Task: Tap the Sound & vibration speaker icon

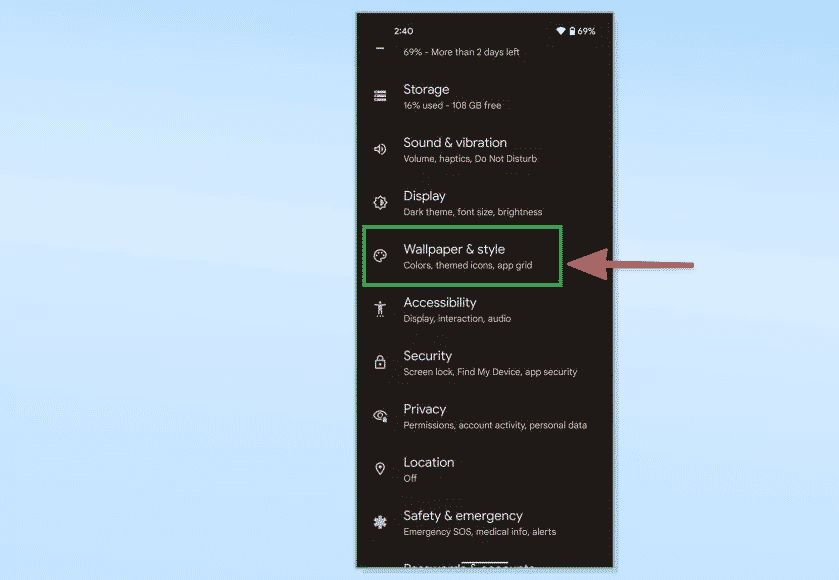Action: [x=380, y=150]
